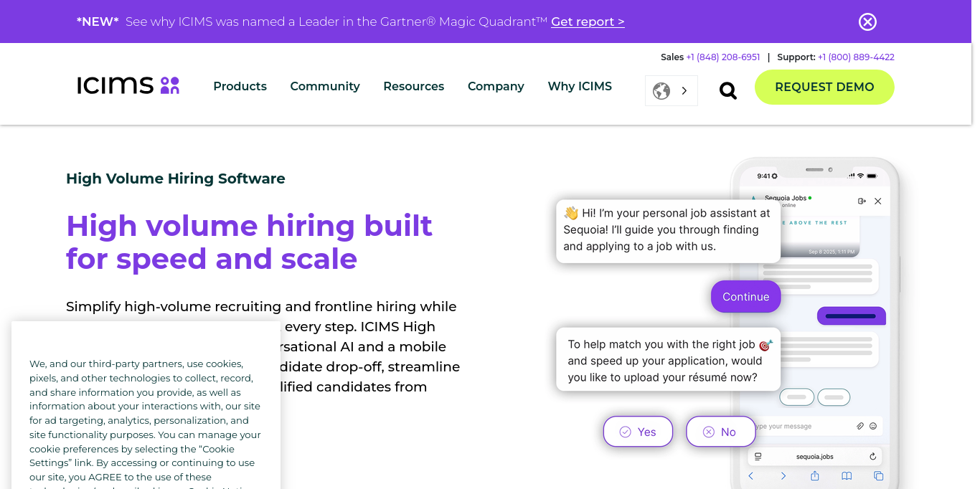Image resolution: width=980 pixels, height=489 pixels.
Task: Click the 'Sequoia Jobs' chat title
Action: (786, 198)
